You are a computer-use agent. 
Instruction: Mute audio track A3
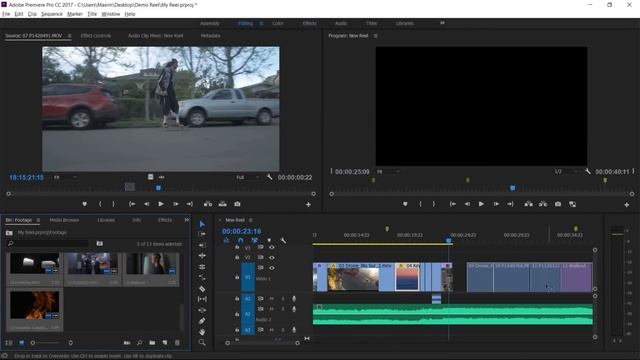(x=271, y=330)
